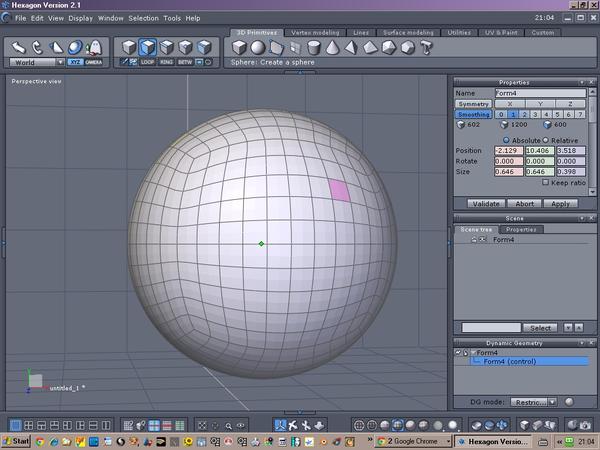Switch to object selection mode cube

click(x=129, y=48)
